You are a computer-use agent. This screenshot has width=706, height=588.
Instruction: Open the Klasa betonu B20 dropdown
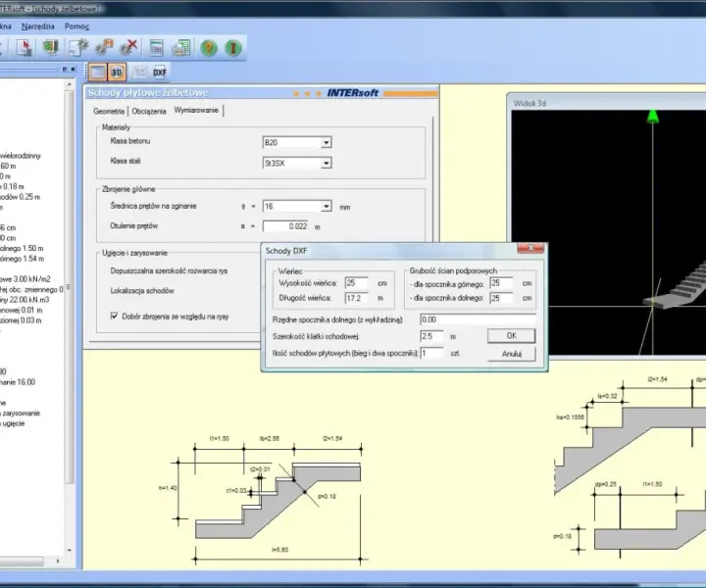click(x=326, y=143)
